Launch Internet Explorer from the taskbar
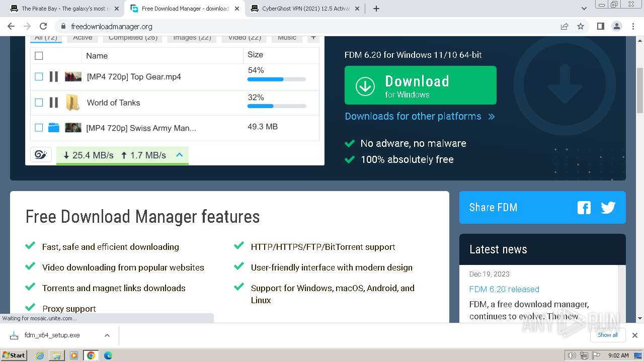This screenshot has height=362, width=644. (40, 355)
